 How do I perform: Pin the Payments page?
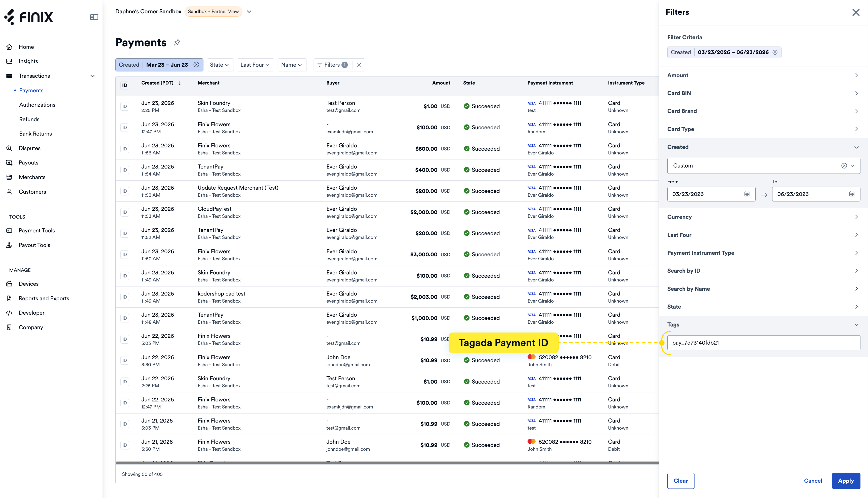[177, 43]
